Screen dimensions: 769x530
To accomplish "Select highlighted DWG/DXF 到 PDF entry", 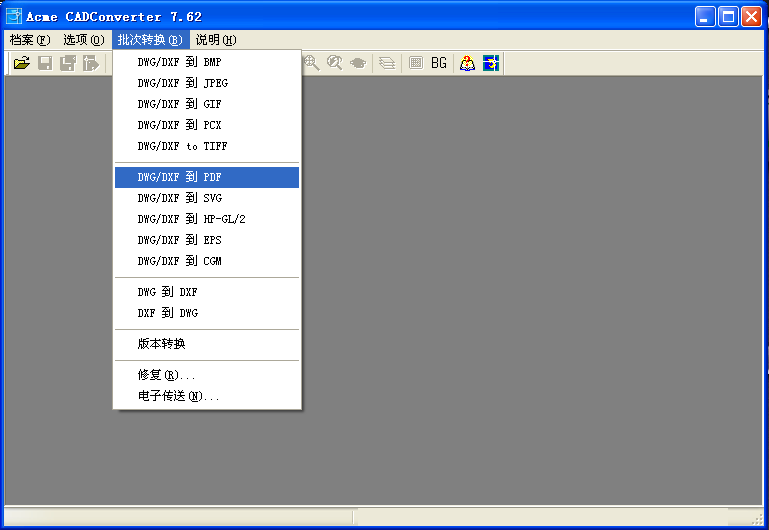I will click(x=207, y=177).
